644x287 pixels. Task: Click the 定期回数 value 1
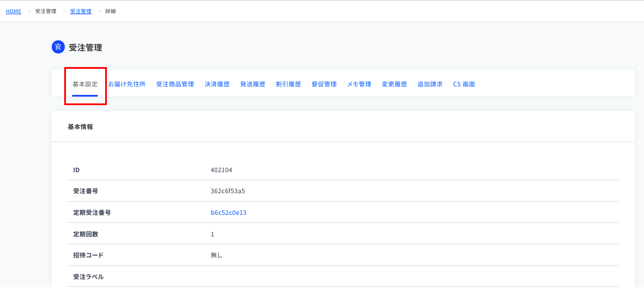tap(213, 234)
